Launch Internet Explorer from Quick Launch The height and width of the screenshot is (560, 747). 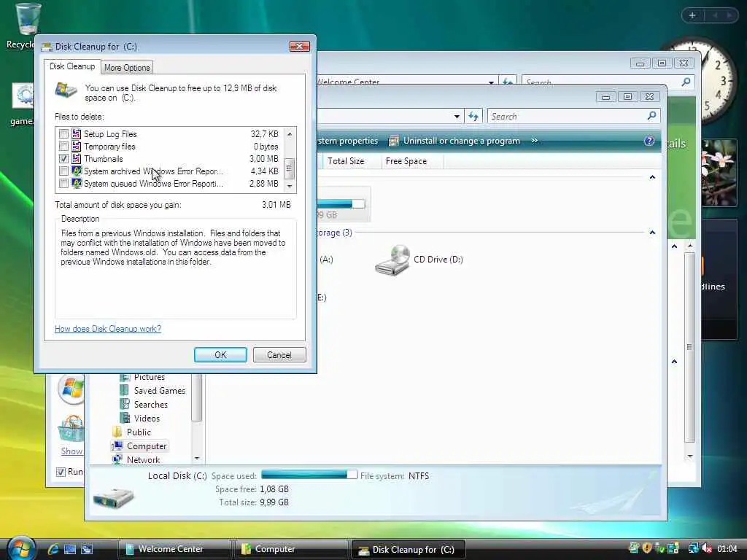[x=53, y=549]
